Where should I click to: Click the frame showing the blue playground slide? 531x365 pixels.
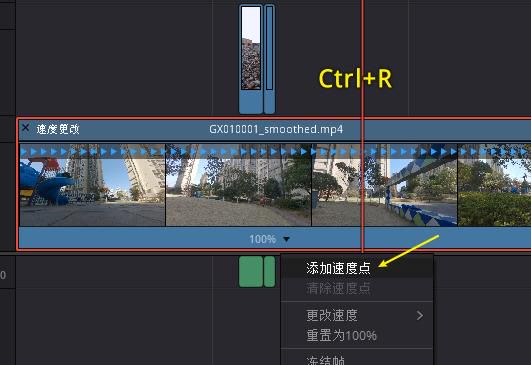pyautogui.click(x=92, y=185)
